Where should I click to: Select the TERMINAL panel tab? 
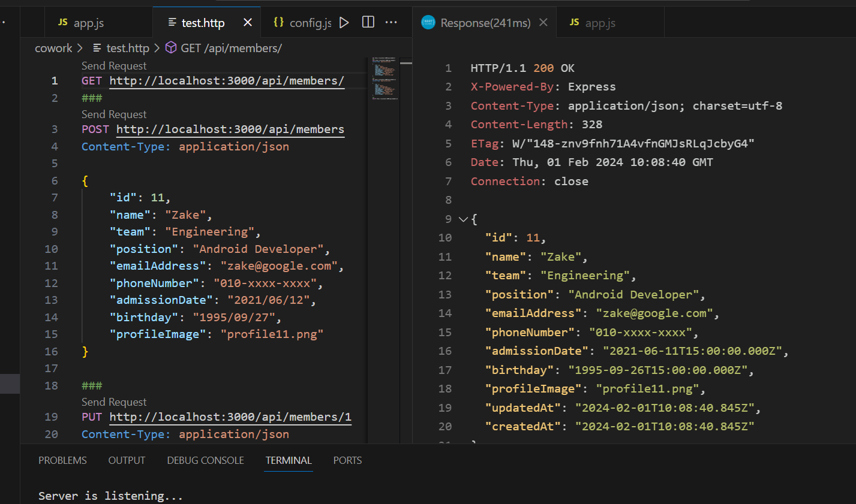pos(289,460)
